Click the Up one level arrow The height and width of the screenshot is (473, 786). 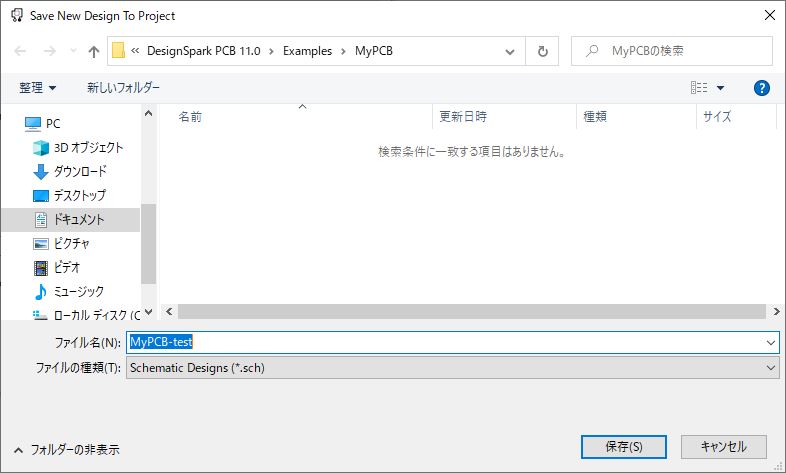click(94, 51)
